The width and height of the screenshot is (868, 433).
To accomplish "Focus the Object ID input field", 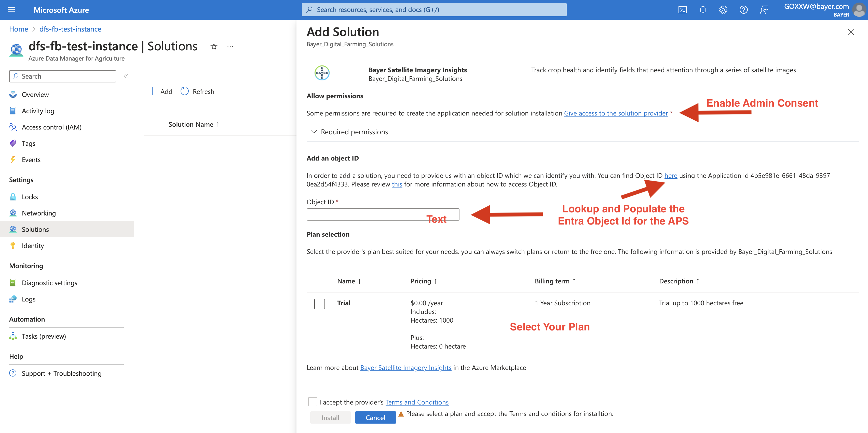I will [x=383, y=214].
